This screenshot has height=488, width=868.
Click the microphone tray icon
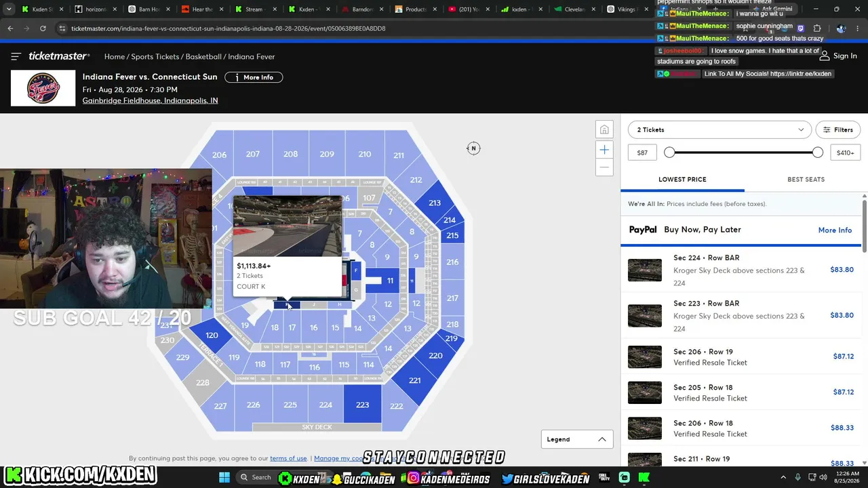point(798,478)
